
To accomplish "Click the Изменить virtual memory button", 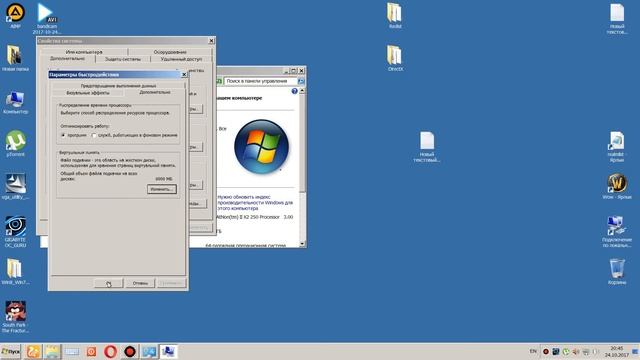I will 162,189.
